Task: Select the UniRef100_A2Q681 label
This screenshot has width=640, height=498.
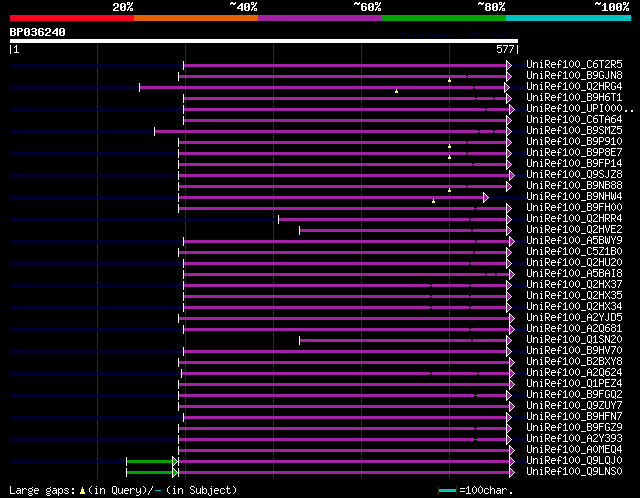Action: [574, 329]
